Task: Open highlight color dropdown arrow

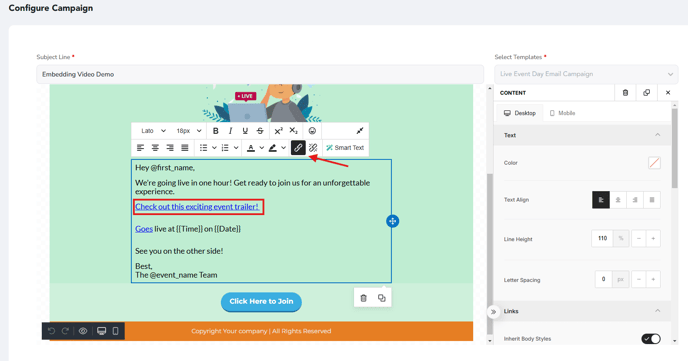Action: tap(283, 148)
